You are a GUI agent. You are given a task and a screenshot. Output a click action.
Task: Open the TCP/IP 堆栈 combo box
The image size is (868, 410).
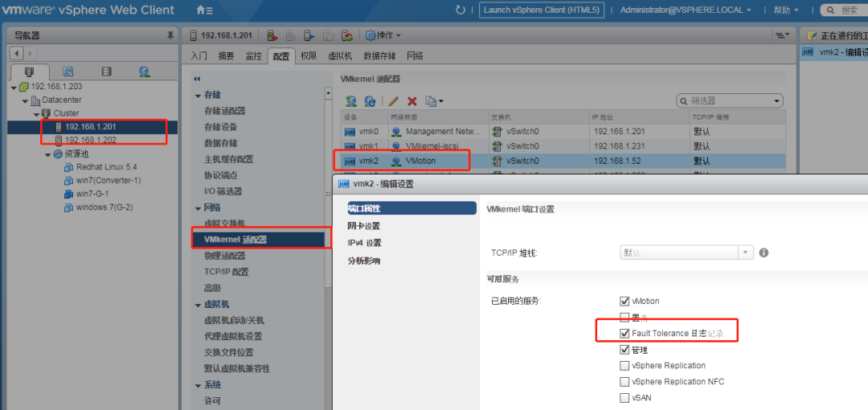[686, 252]
